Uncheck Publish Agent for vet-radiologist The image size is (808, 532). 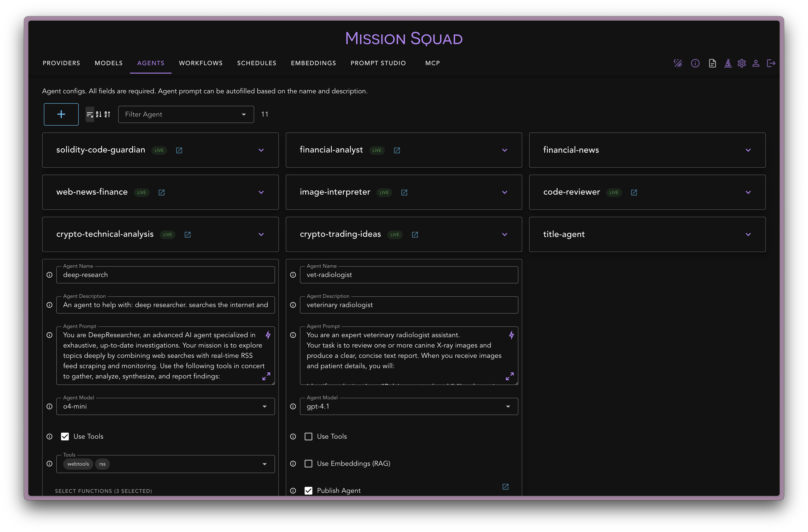pos(308,490)
